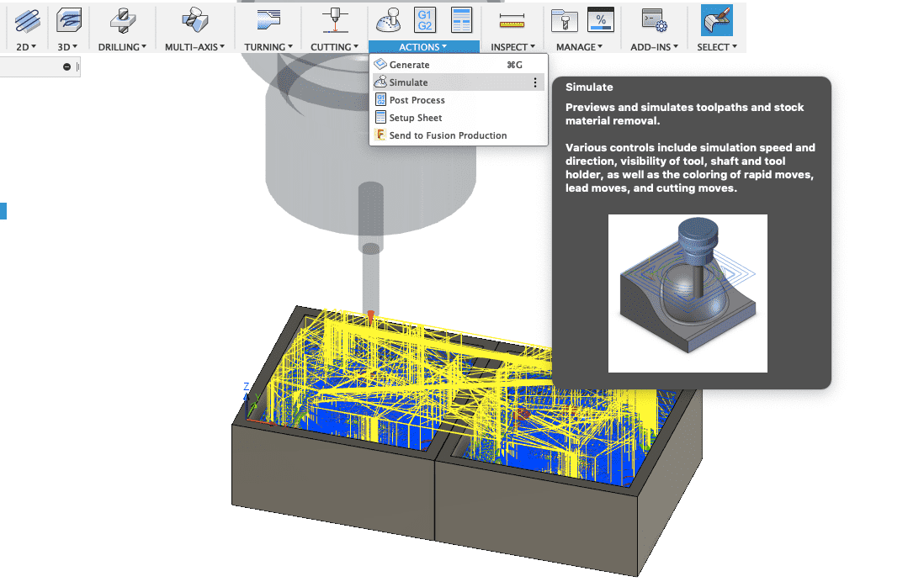Image resolution: width=924 pixels, height=587 pixels.
Task: Click the red tool tip marker
Action: [370, 317]
